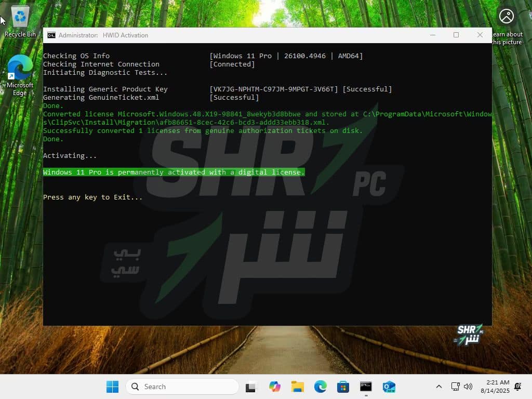Click 'Initiating Diagnostic Tests...' line
The image size is (532, 399).
(x=105, y=73)
